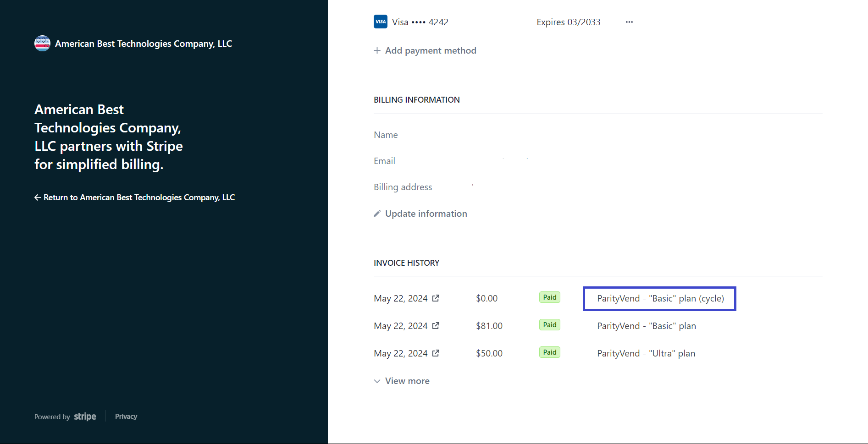Click American Best Technologies Company, LLC header name

(x=144, y=44)
